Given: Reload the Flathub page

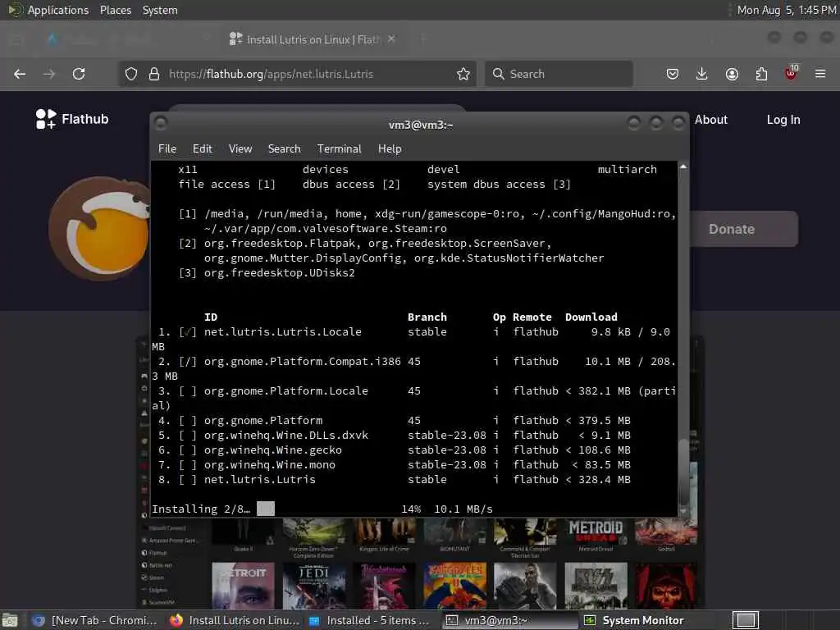Looking at the screenshot, I should coord(79,74).
